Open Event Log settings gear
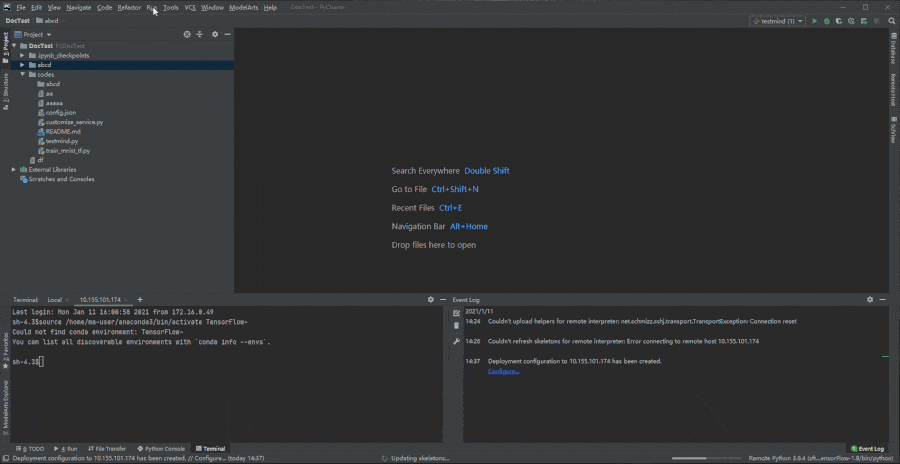The height and width of the screenshot is (464, 900). 870,300
